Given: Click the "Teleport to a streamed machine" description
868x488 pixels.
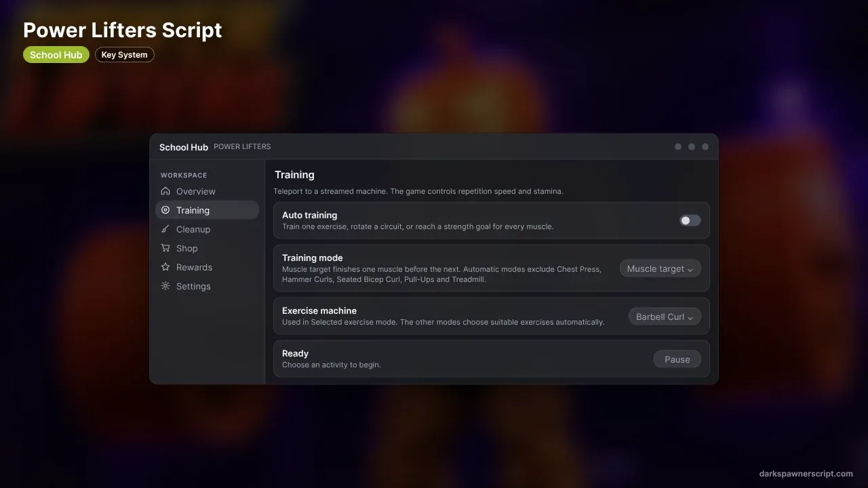Looking at the screenshot, I should click(x=418, y=191).
